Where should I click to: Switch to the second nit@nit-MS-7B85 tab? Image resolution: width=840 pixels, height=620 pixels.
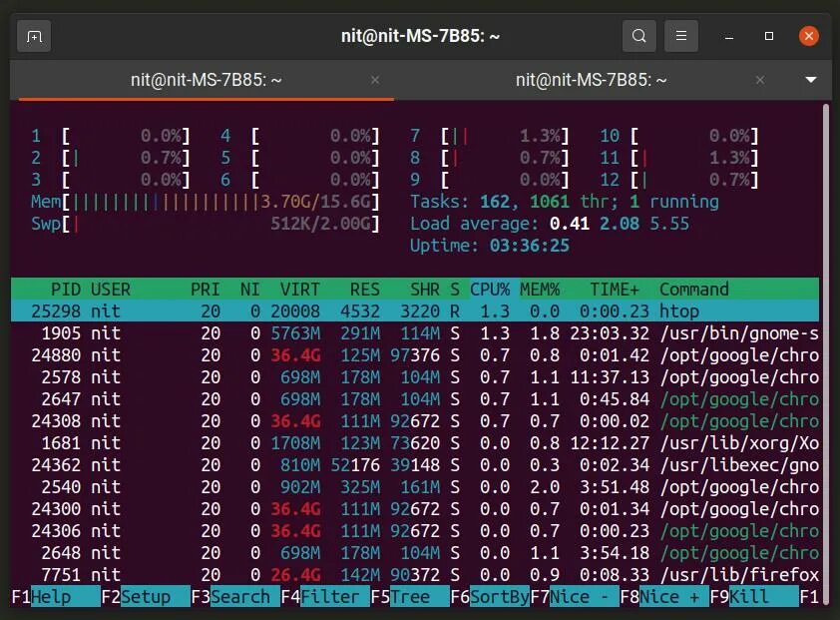point(591,81)
